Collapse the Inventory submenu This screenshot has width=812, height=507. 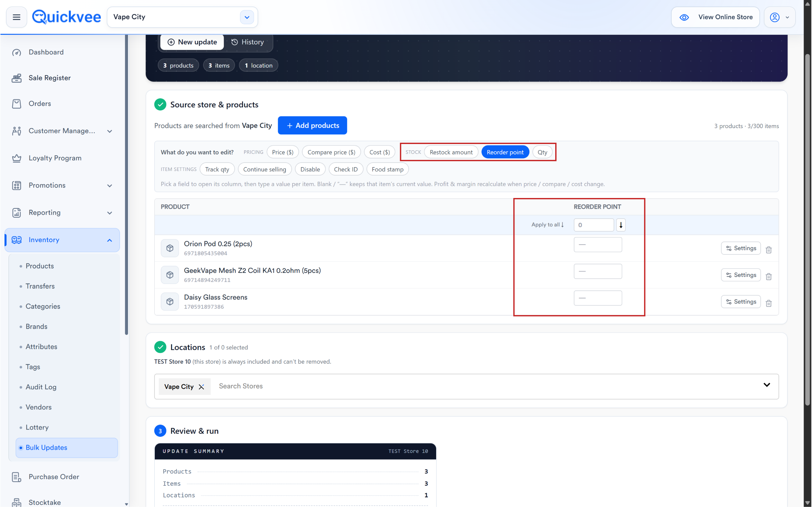[109, 240]
